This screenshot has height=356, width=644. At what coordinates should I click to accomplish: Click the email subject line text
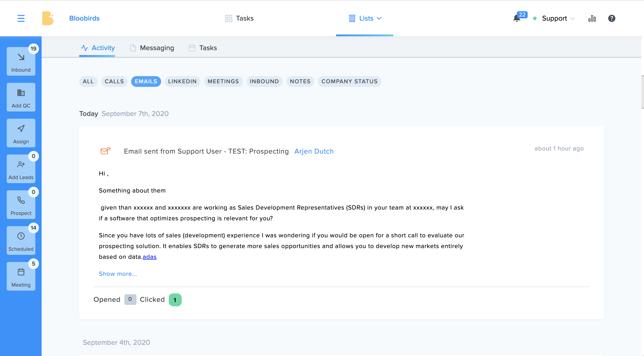206,151
